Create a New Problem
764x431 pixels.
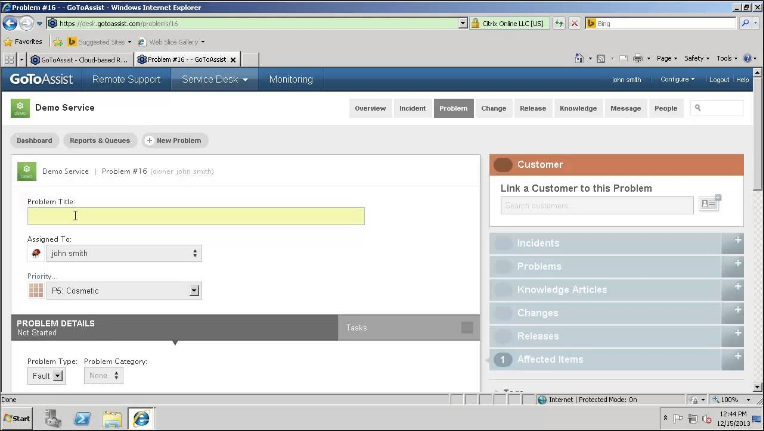175,140
